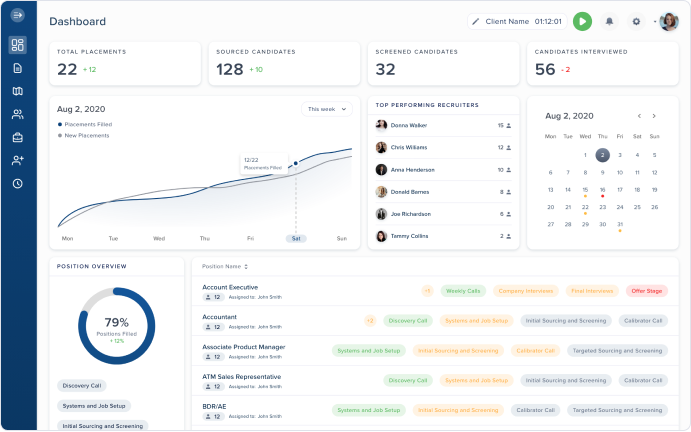Open the map icon in sidebar
The height and width of the screenshot is (432, 691).
tap(18, 91)
